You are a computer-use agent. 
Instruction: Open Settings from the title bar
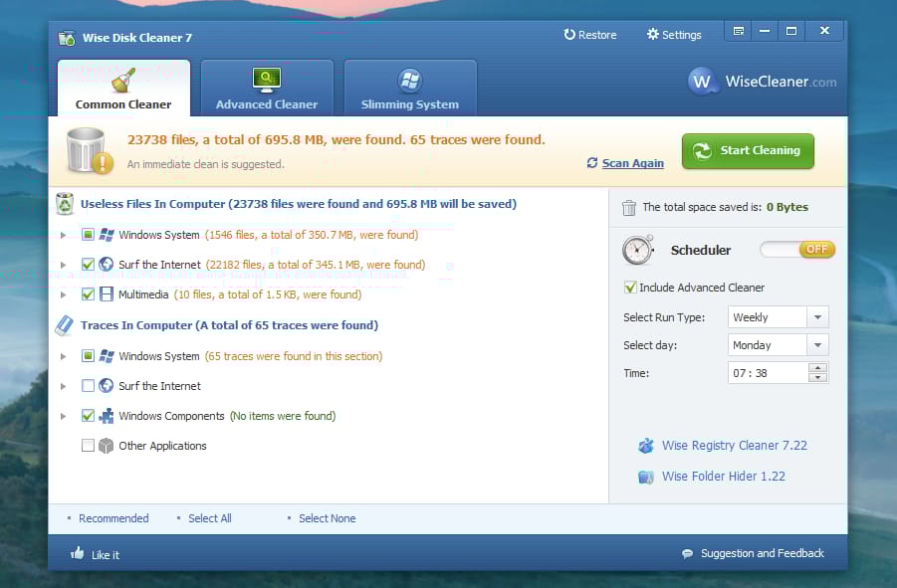(674, 35)
